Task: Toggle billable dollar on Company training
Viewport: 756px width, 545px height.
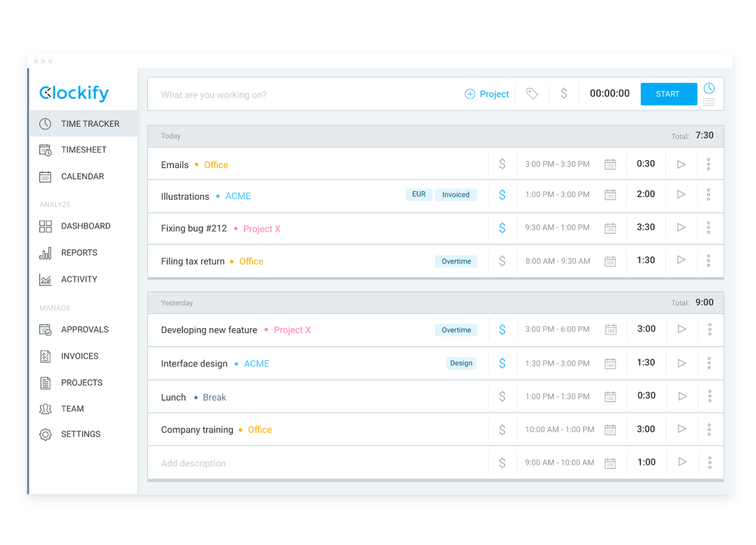Action: coord(502,429)
